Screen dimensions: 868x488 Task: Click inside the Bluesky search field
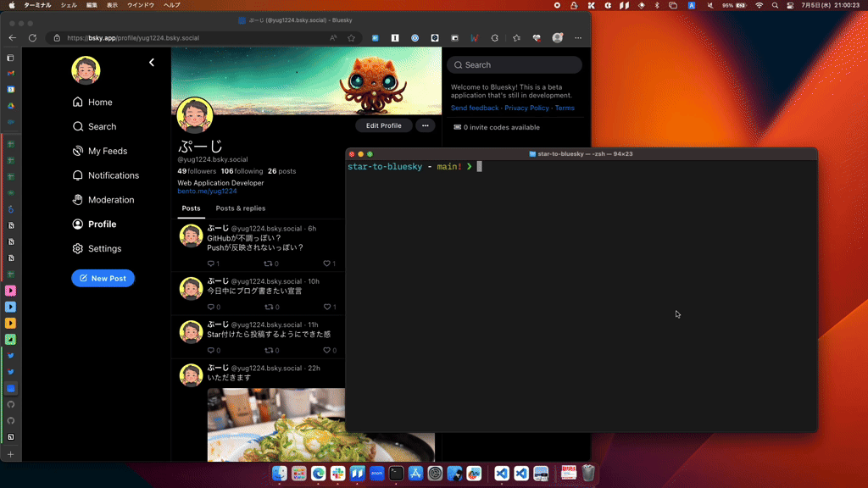point(515,64)
